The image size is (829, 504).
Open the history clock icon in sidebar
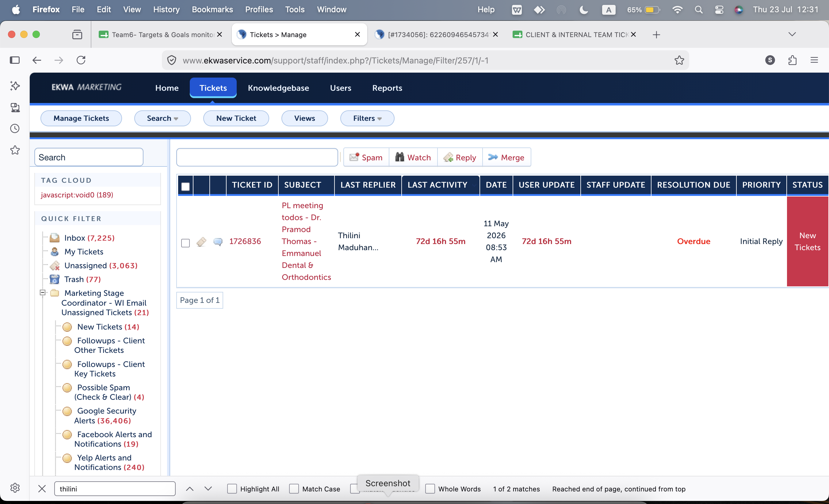pyautogui.click(x=15, y=128)
